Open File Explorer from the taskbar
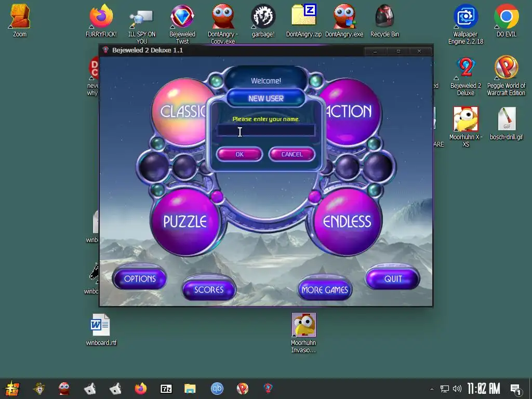This screenshot has width=532, height=399. click(190, 389)
